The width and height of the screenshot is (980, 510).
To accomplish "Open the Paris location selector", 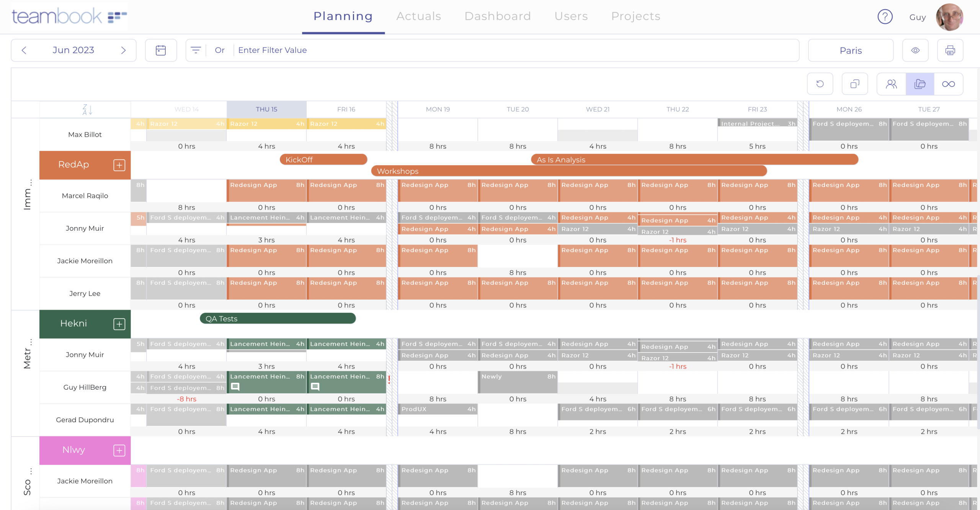I will [850, 50].
